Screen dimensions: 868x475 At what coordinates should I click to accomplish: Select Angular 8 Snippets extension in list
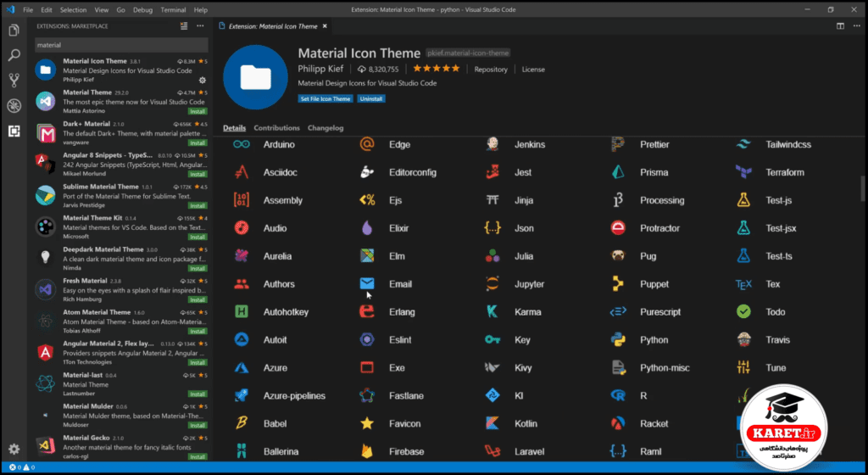click(x=121, y=165)
